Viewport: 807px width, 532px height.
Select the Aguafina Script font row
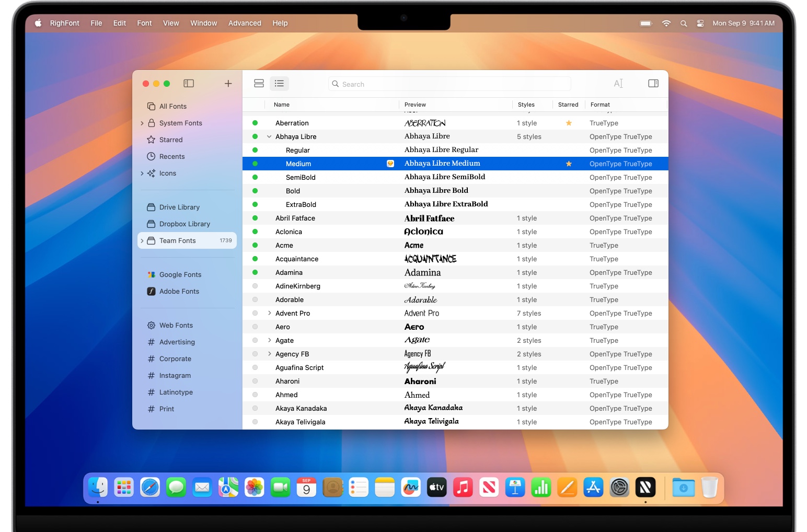(455, 367)
